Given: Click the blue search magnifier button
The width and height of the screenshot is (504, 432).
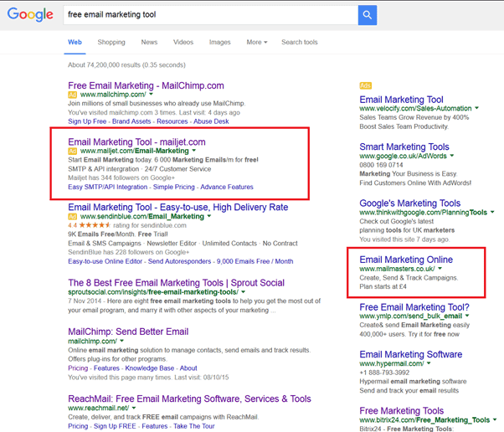Looking at the screenshot, I should click(x=367, y=15).
